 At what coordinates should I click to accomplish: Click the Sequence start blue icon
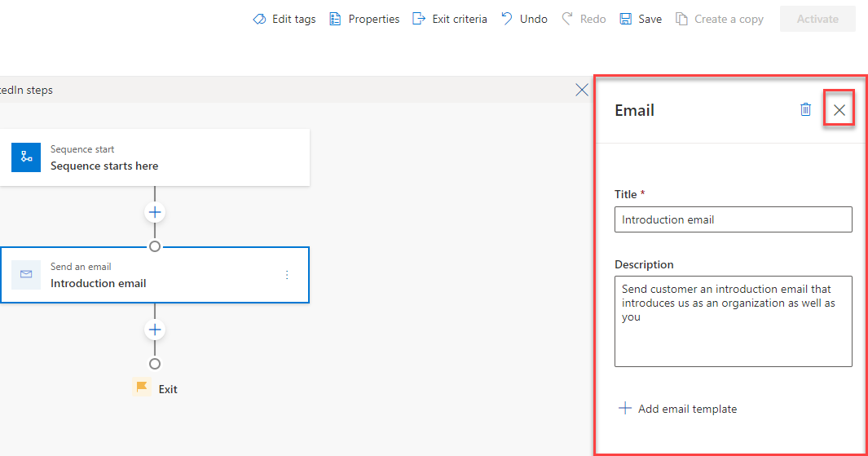[x=26, y=157]
